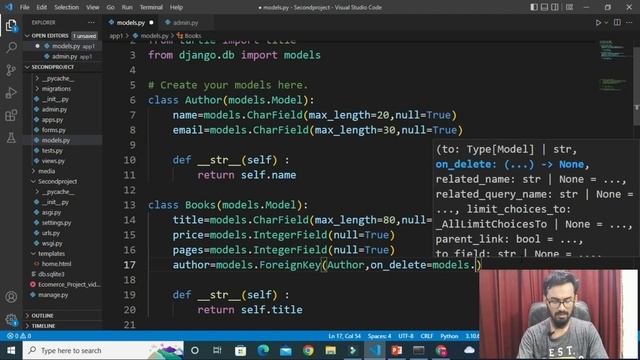Run the Python file play button

coord(598,22)
